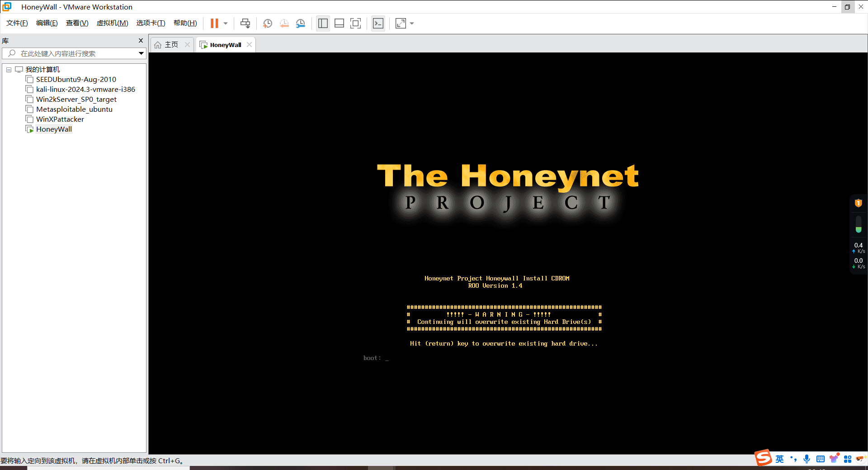Viewport: 868px width, 470px height.
Task: Open the 编辑(E) menu
Action: pyautogui.click(x=47, y=23)
